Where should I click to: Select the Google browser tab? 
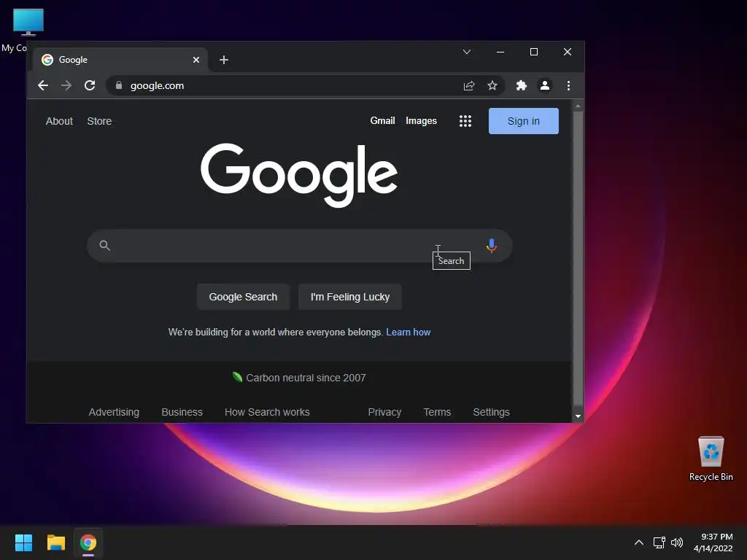coord(120,60)
